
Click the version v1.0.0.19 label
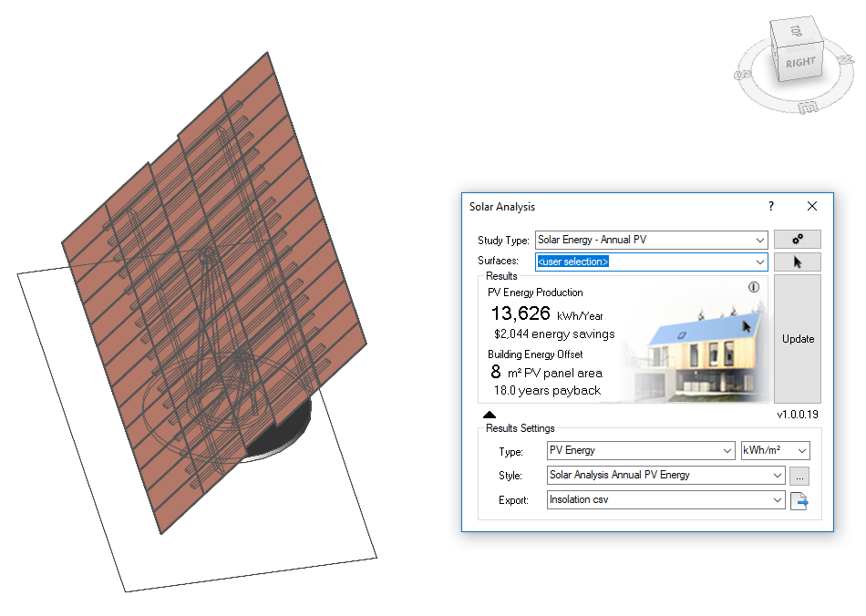point(797,415)
